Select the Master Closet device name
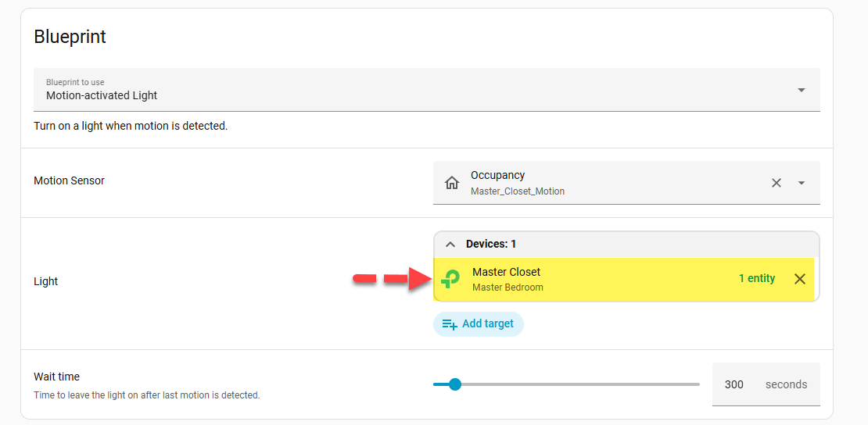The height and width of the screenshot is (425, 868). tap(506, 272)
